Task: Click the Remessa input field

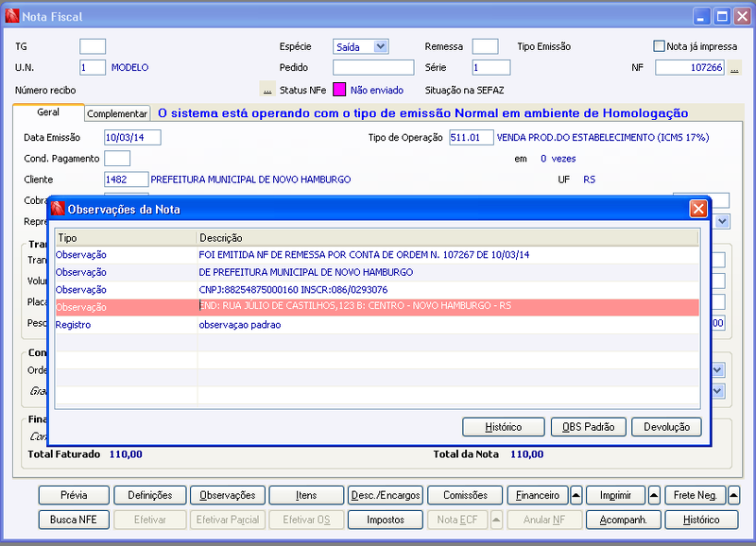Action: click(x=485, y=46)
